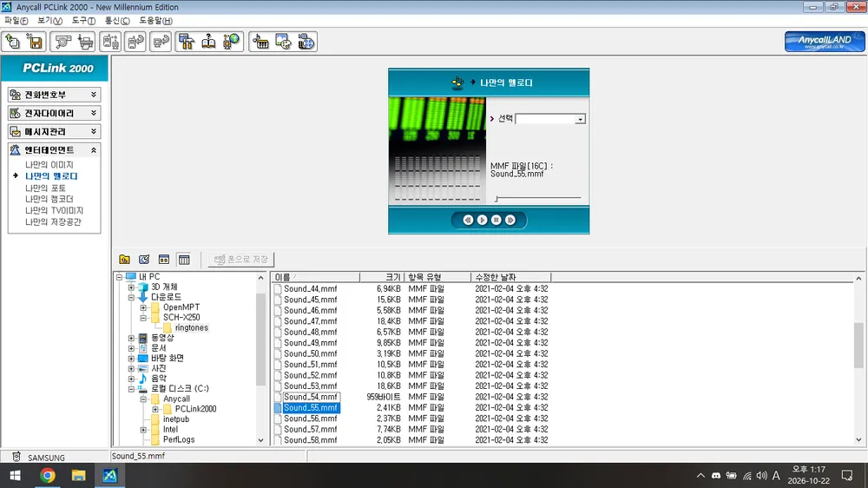
Task: Click the printer toolbar icon
Action: coord(85,42)
